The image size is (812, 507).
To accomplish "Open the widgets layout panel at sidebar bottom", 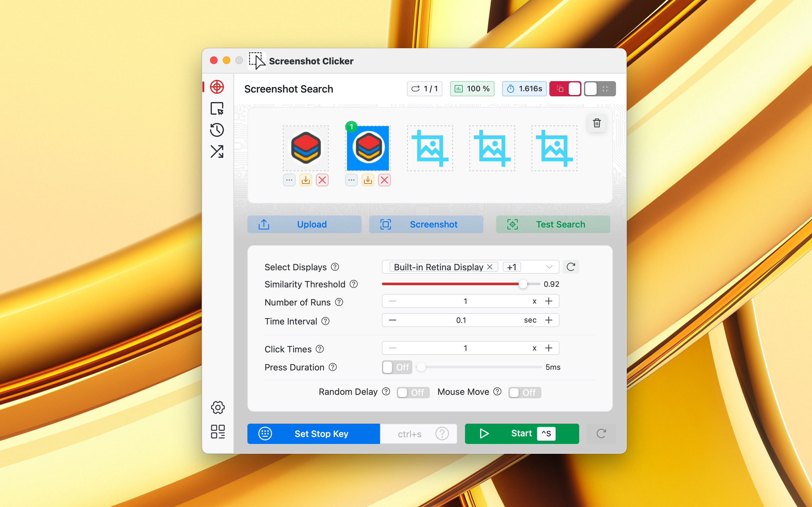I will coord(218,431).
